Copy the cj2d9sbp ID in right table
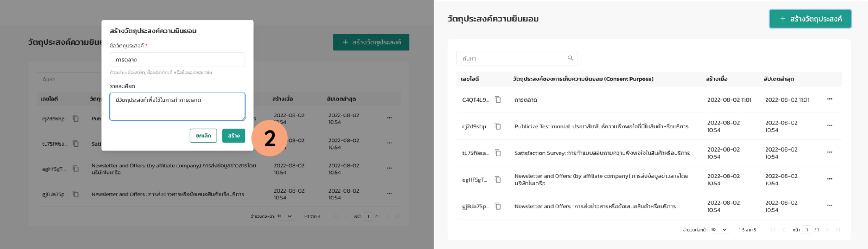Viewport: 868px width, 249px height. pos(498,126)
